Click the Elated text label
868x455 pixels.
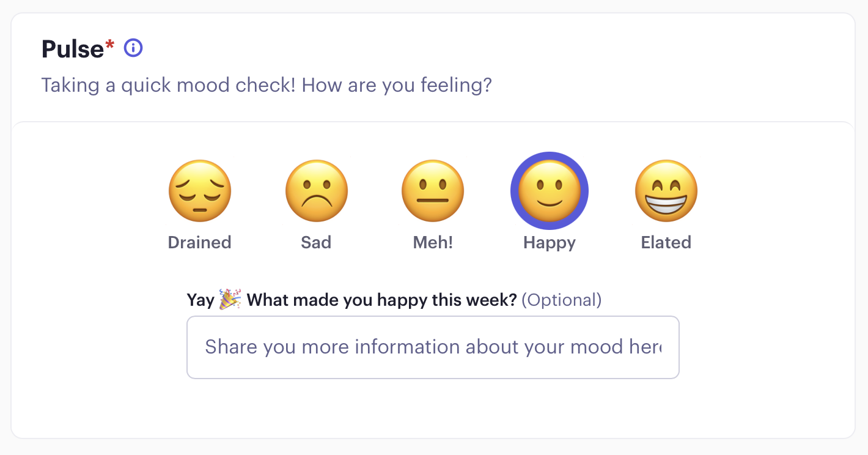tap(666, 242)
